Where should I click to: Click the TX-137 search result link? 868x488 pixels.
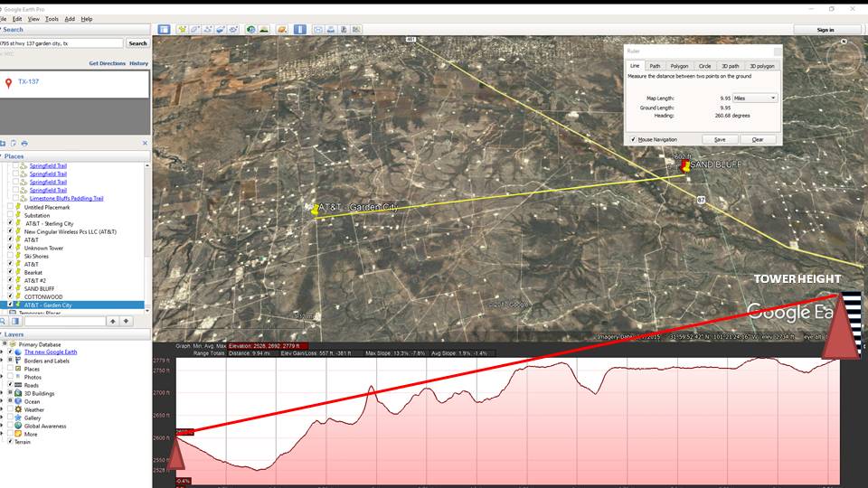pos(28,81)
